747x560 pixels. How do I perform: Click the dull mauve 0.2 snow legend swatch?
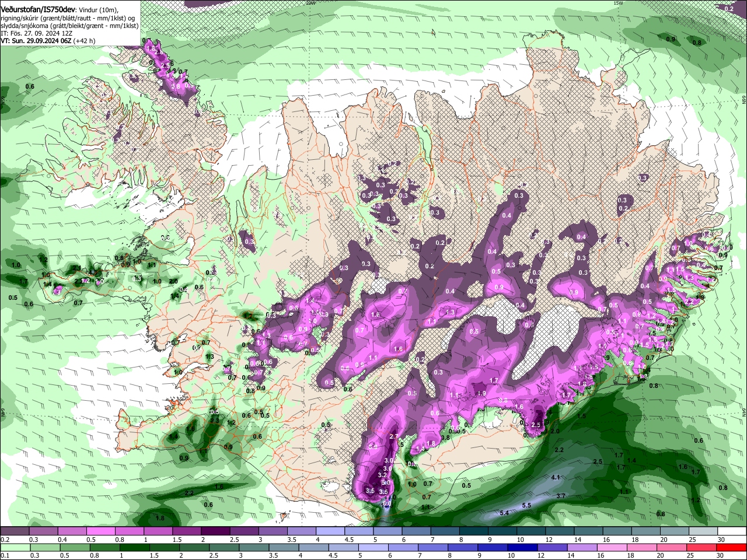[15, 531]
